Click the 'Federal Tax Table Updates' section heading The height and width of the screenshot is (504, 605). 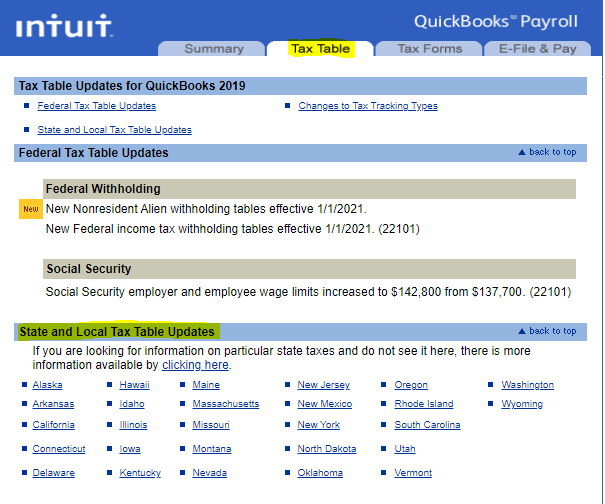point(93,153)
